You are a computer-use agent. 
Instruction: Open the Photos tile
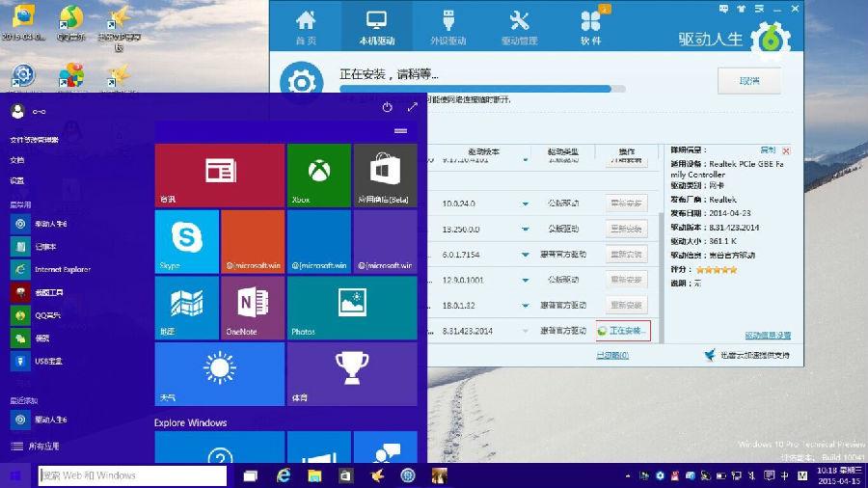[x=352, y=308]
